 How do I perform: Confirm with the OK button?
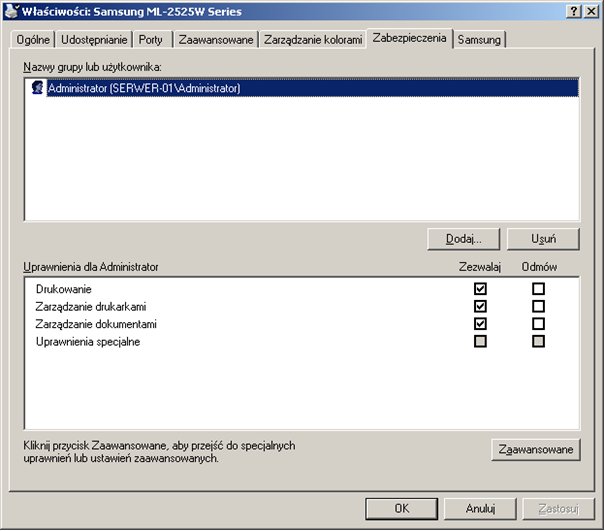tap(402, 509)
